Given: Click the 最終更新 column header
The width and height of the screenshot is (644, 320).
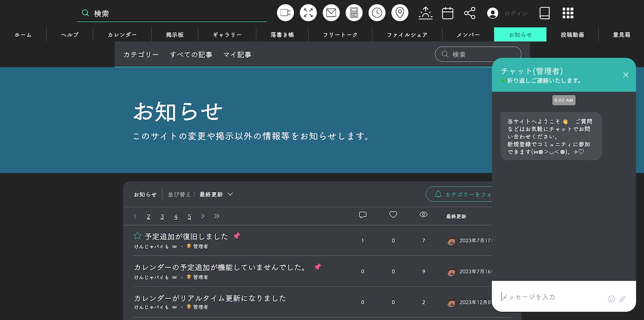Looking at the screenshot, I should click(456, 216).
